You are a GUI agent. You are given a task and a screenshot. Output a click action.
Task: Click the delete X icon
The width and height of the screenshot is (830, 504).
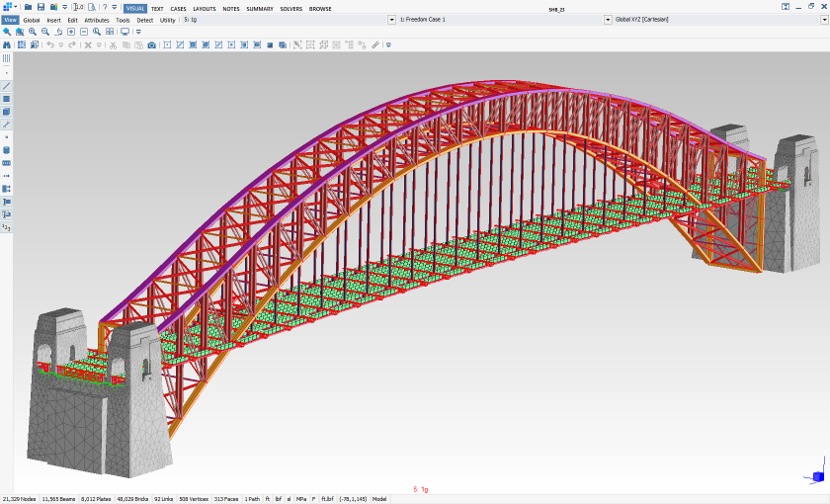[x=88, y=45]
